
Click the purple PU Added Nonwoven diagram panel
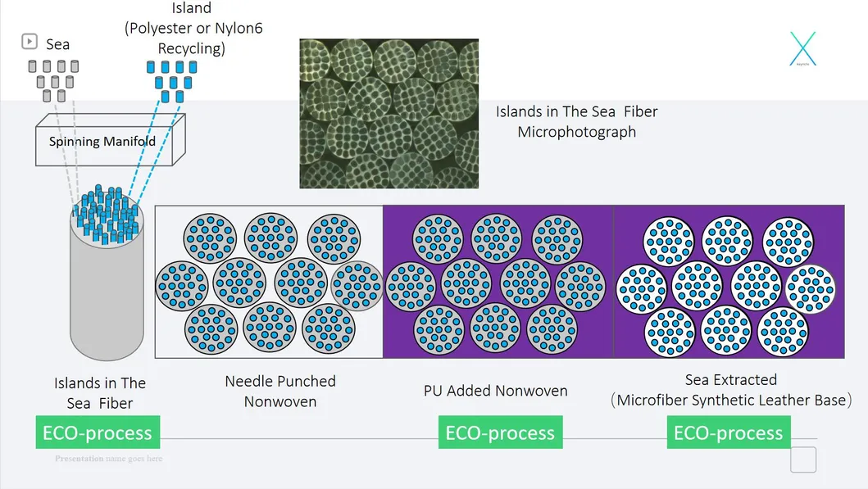498,282
